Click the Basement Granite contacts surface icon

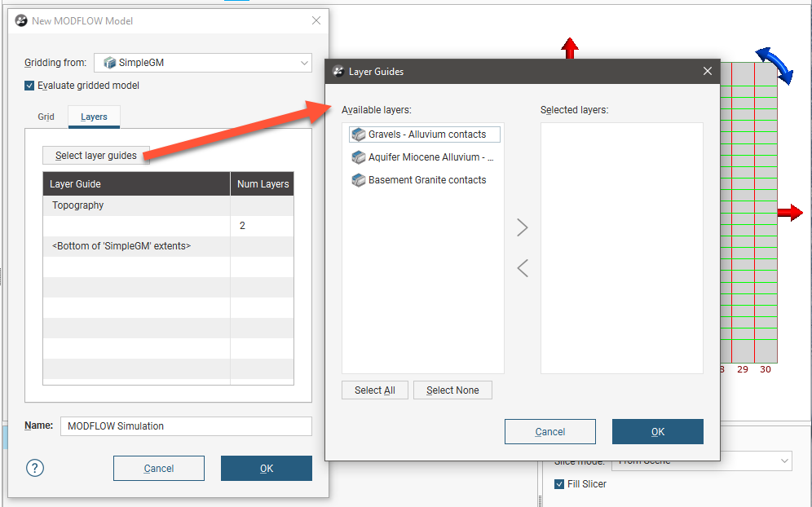pyautogui.click(x=358, y=180)
